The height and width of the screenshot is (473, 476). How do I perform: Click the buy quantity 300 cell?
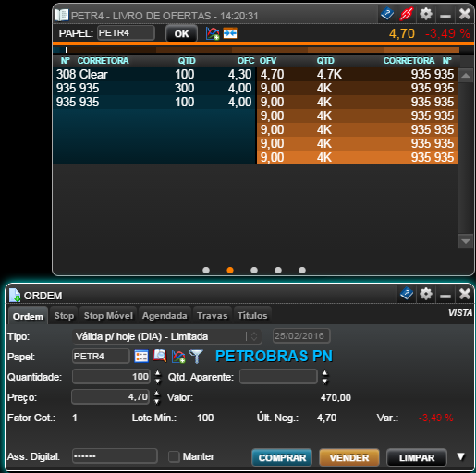pos(185,88)
